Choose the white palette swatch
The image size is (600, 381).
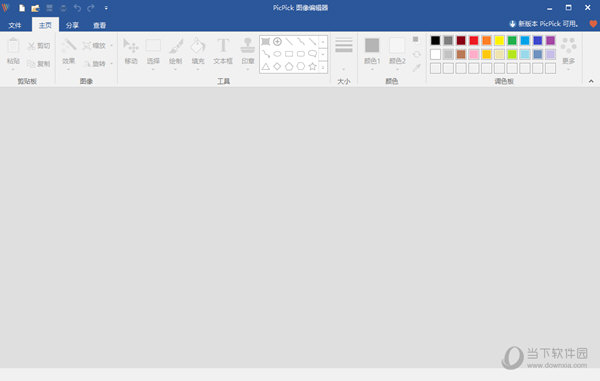click(435, 54)
